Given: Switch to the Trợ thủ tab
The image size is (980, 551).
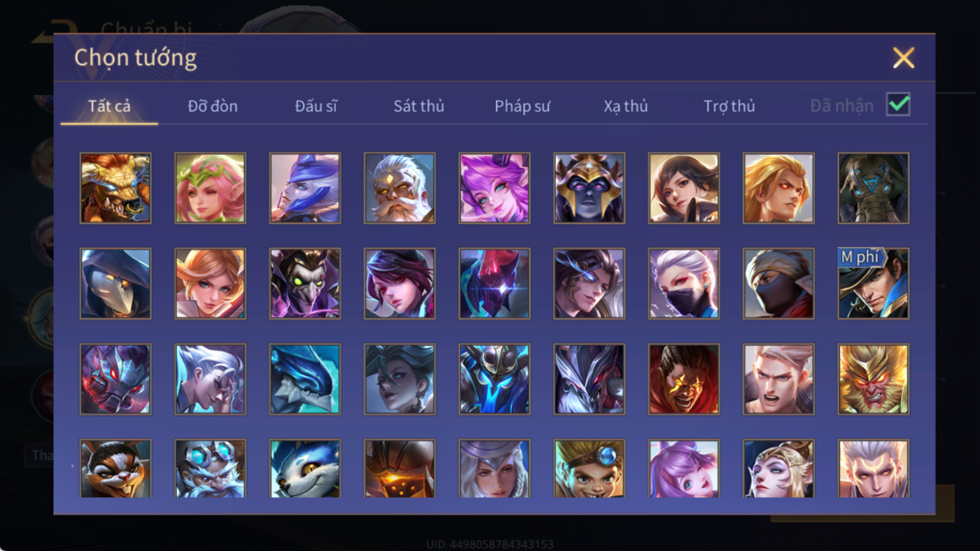Looking at the screenshot, I should (729, 106).
